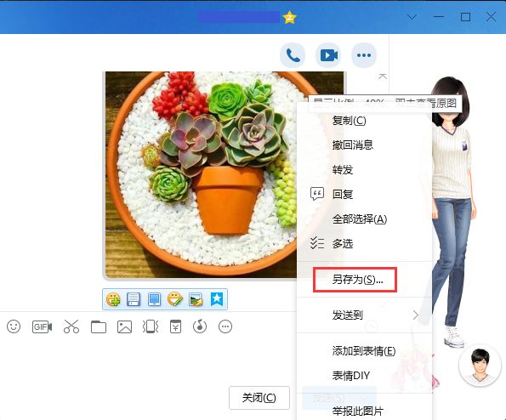Click the round male avatar at bottom right
506x420 pixels.
(480, 366)
